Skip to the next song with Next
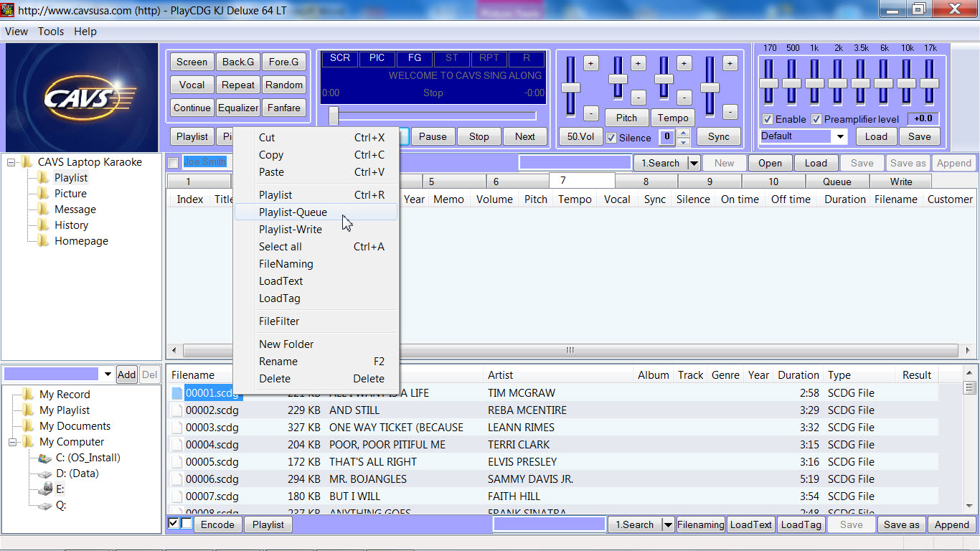Viewport: 980px width, 551px height. tap(525, 136)
